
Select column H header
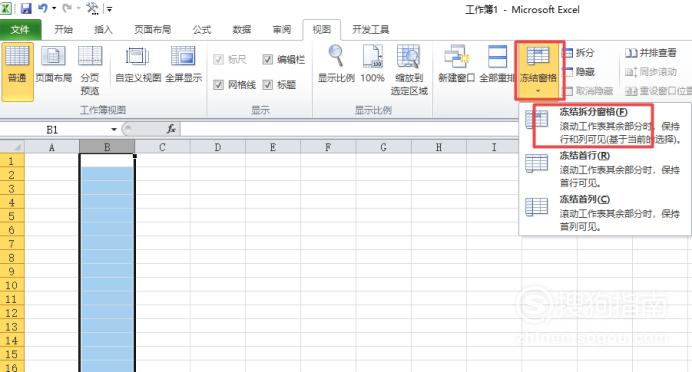click(439, 147)
